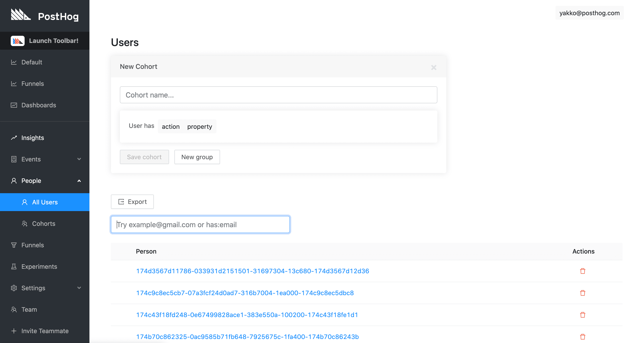Screen dimensions: 644x343
Task: Open the Experiments menu item
Action: click(45, 267)
